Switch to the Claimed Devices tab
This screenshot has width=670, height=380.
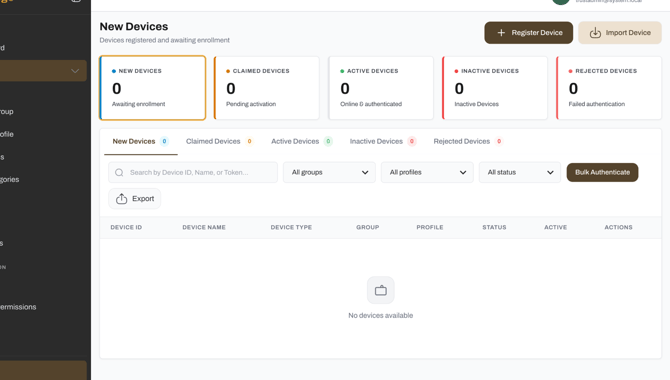[220, 141]
